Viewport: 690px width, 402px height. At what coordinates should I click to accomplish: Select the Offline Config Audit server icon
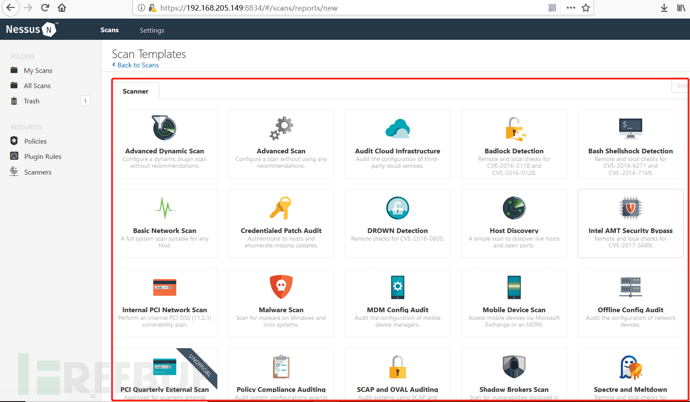[x=630, y=287]
